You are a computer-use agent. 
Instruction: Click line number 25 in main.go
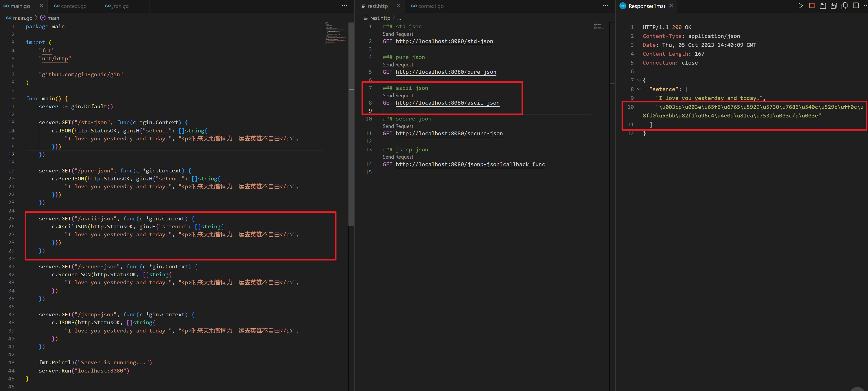pyautogui.click(x=11, y=219)
